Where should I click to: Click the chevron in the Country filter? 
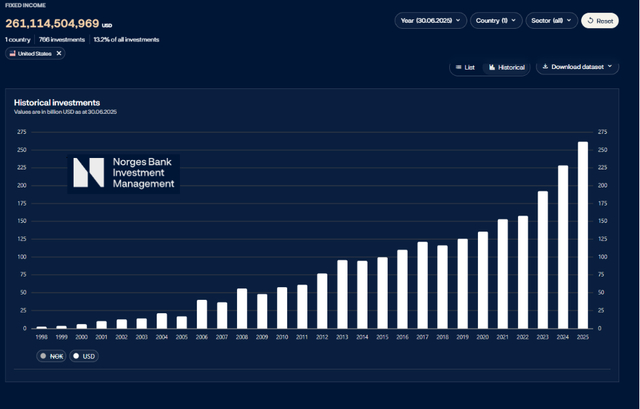point(513,20)
